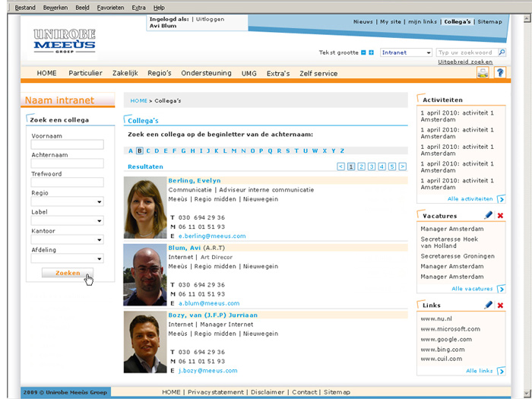Go to next results page arrow
Screen dimensions: 532x399
click(x=402, y=166)
